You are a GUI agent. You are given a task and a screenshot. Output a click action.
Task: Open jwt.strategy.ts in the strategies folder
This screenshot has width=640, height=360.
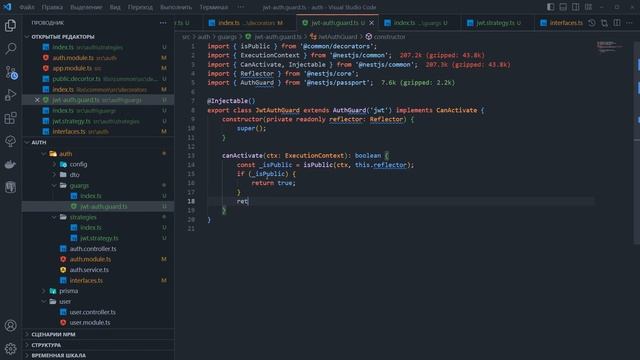99,238
